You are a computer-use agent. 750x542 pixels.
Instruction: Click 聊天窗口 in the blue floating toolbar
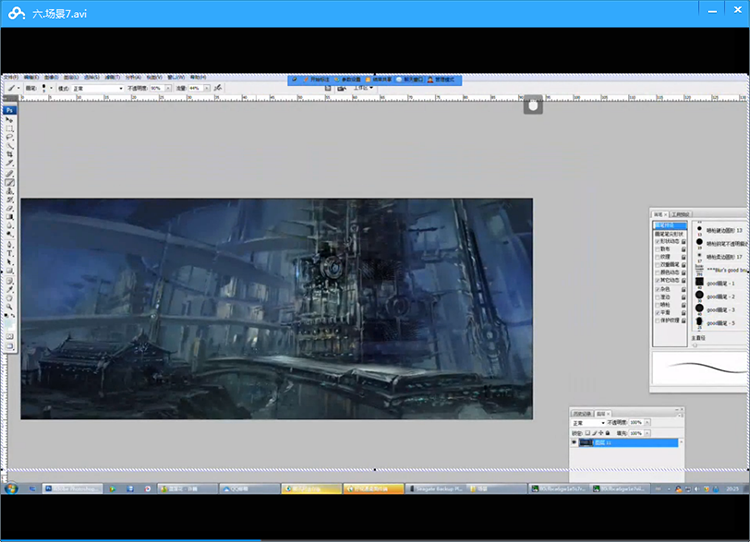(x=409, y=79)
